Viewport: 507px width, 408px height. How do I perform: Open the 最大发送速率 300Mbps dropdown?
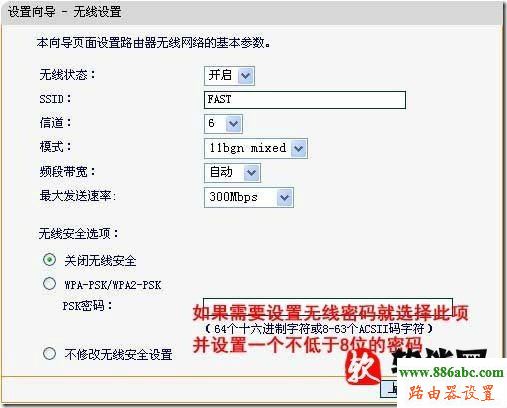pyautogui.click(x=249, y=197)
